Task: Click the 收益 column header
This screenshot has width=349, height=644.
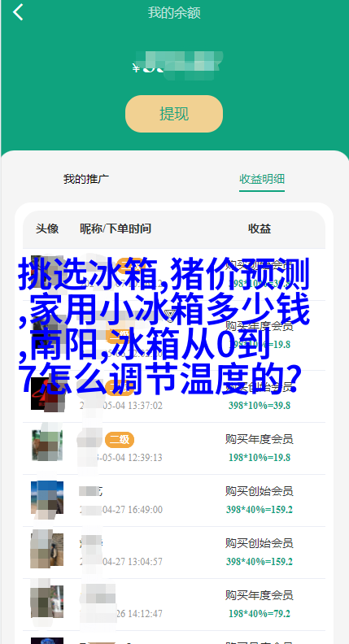Action: click(x=260, y=228)
